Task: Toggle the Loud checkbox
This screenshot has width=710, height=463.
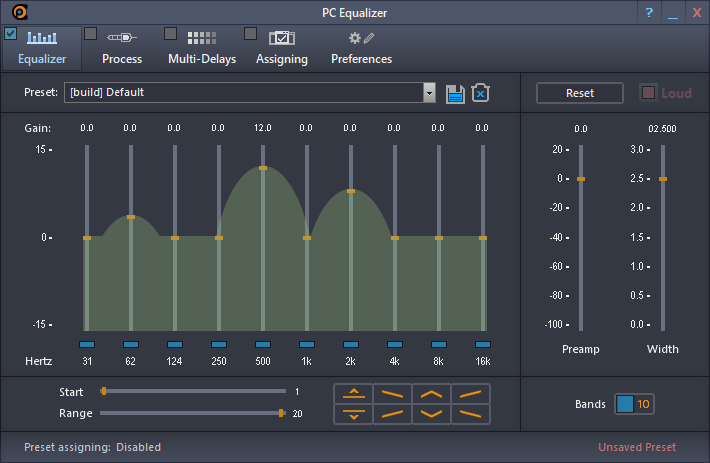Action: tap(648, 93)
